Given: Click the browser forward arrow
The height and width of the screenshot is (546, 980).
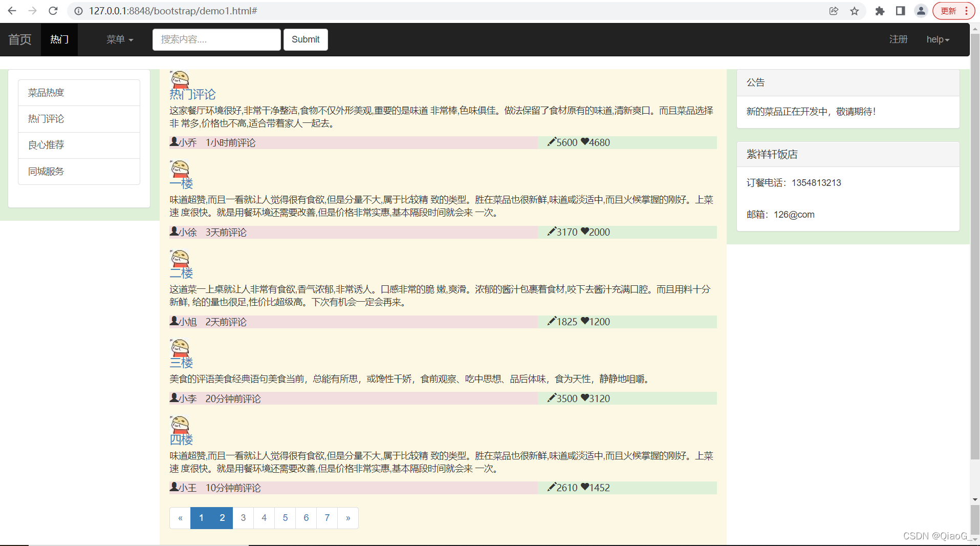Looking at the screenshot, I should (x=33, y=11).
